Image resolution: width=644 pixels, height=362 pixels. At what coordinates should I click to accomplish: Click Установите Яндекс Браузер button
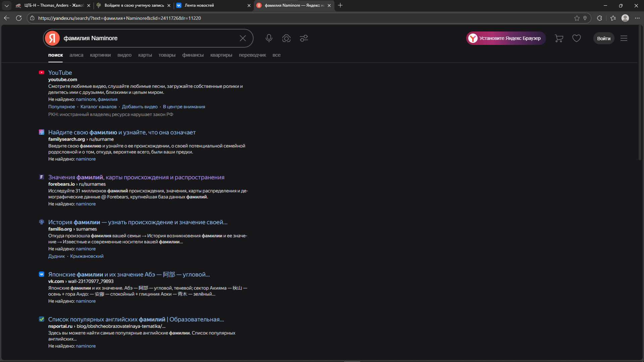[x=506, y=38]
